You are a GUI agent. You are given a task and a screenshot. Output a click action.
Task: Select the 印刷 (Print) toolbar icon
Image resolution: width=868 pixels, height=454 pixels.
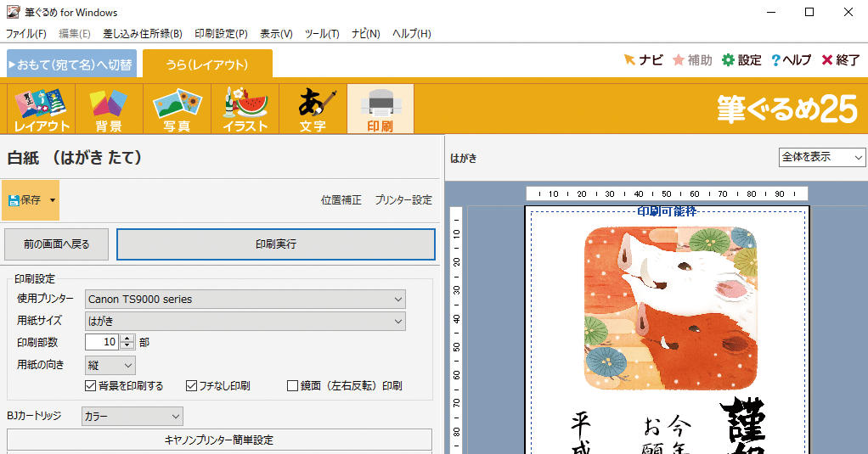pos(380,109)
